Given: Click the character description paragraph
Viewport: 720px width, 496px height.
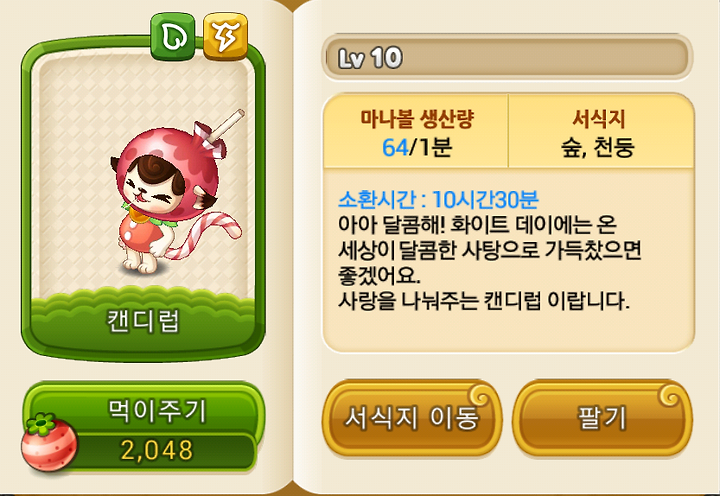Looking at the screenshot, I should tap(489, 263).
